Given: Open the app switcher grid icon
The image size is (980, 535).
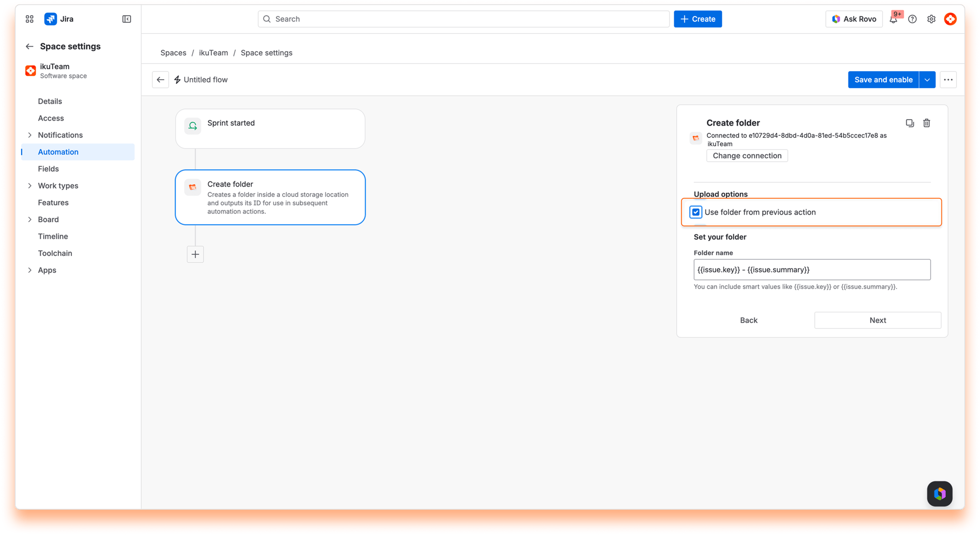Looking at the screenshot, I should pyautogui.click(x=30, y=19).
